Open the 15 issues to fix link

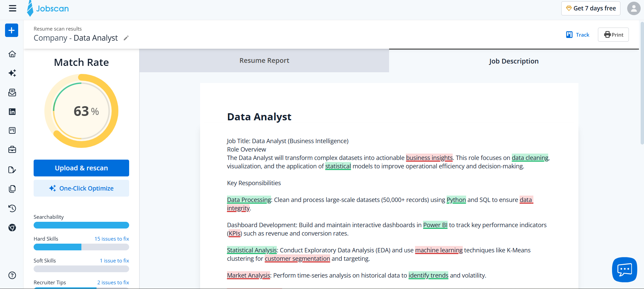point(112,239)
